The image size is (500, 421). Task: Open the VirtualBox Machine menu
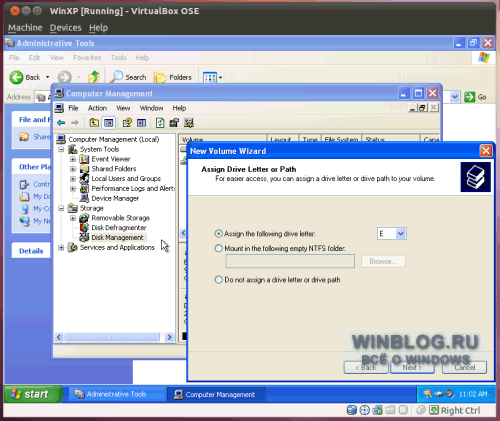point(25,28)
